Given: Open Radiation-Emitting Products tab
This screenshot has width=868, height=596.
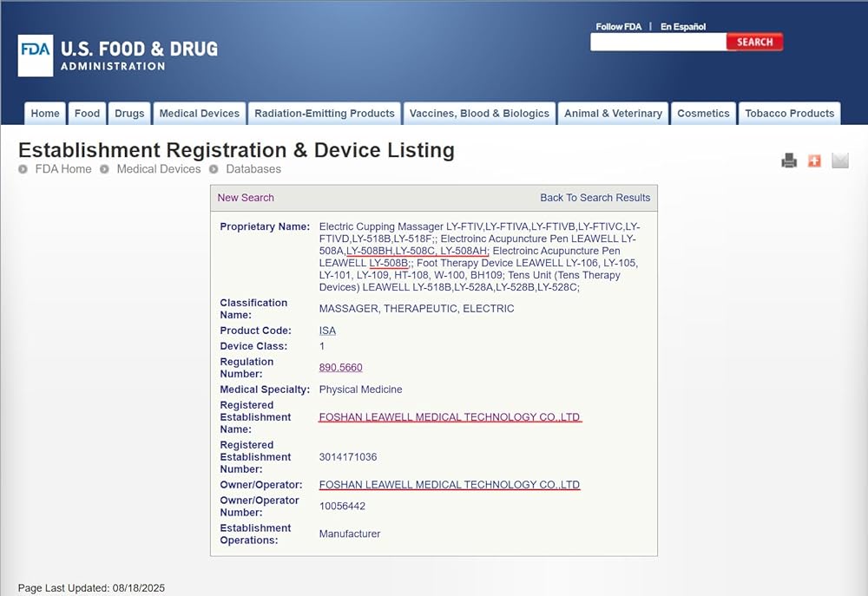Looking at the screenshot, I should point(324,114).
